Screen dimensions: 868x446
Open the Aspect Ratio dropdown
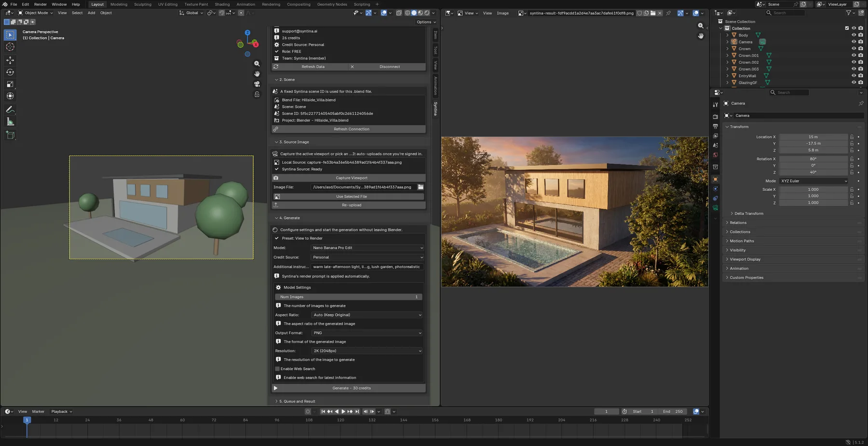click(367, 315)
